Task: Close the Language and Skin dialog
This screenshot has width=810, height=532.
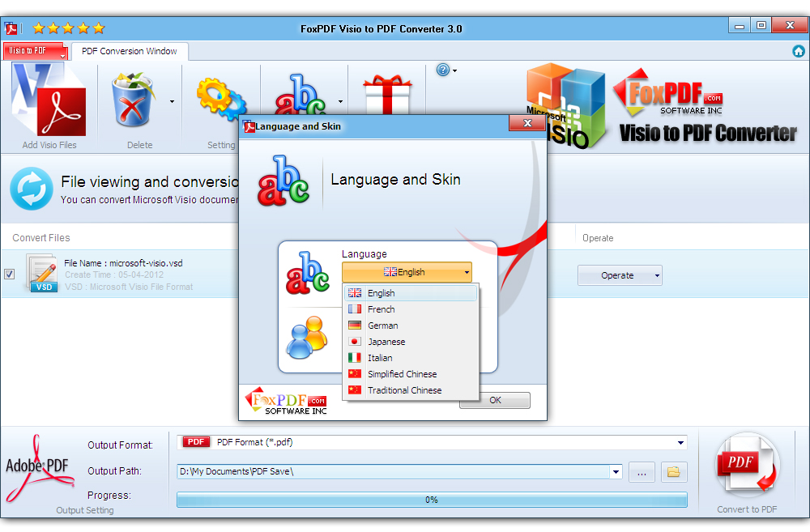Action: click(527, 123)
